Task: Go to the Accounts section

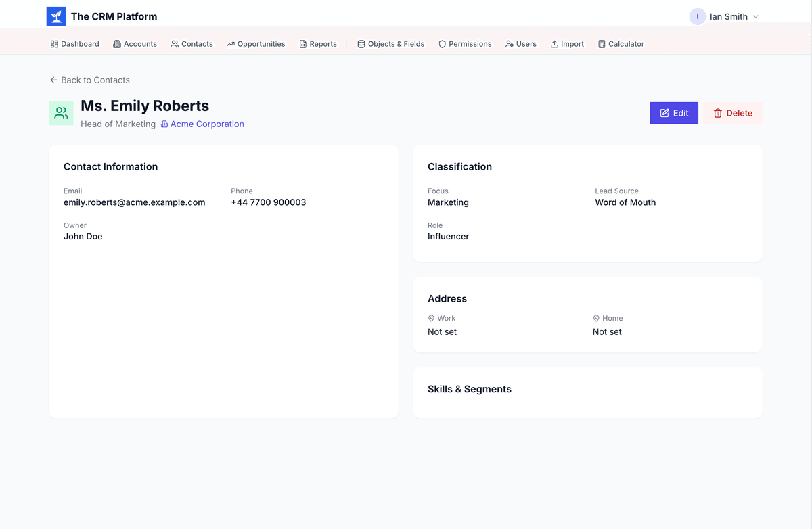Action: (135, 44)
